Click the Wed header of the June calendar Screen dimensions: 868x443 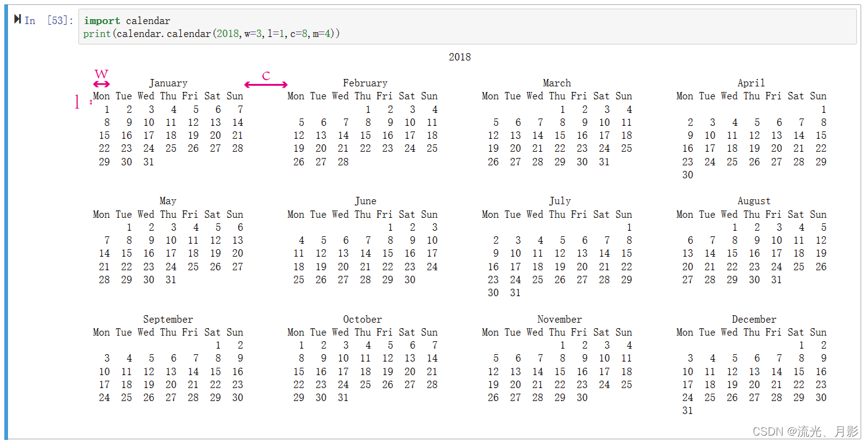point(340,214)
